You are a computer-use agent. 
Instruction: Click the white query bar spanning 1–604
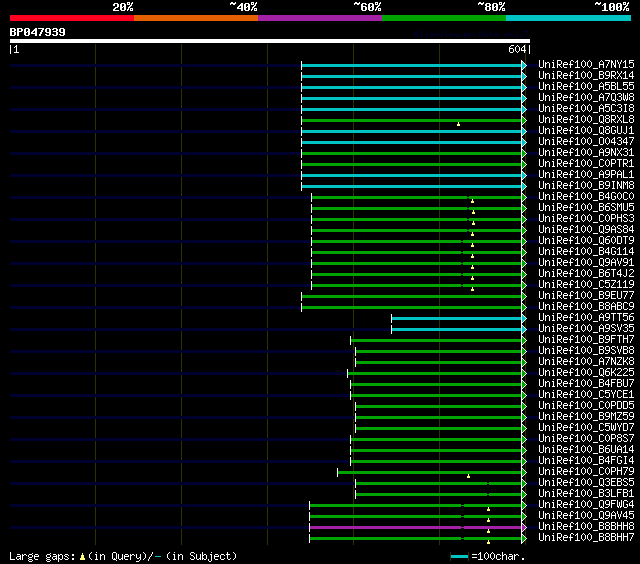click(x=270, y=41)
